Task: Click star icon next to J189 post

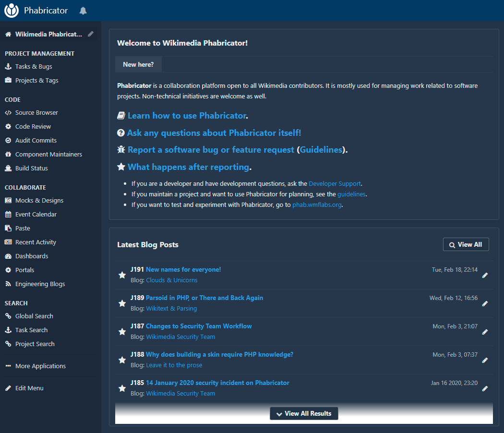Action: [x=122, y=303]
